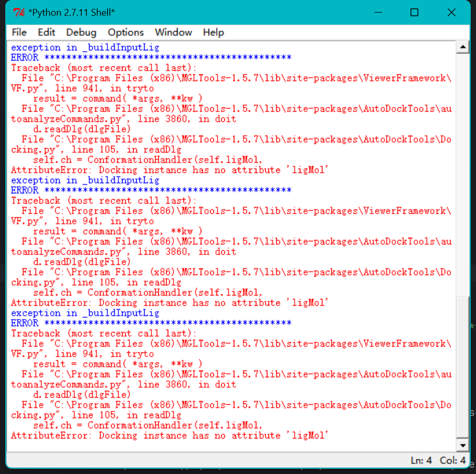Open the File menu

click(x=19, y=32)
